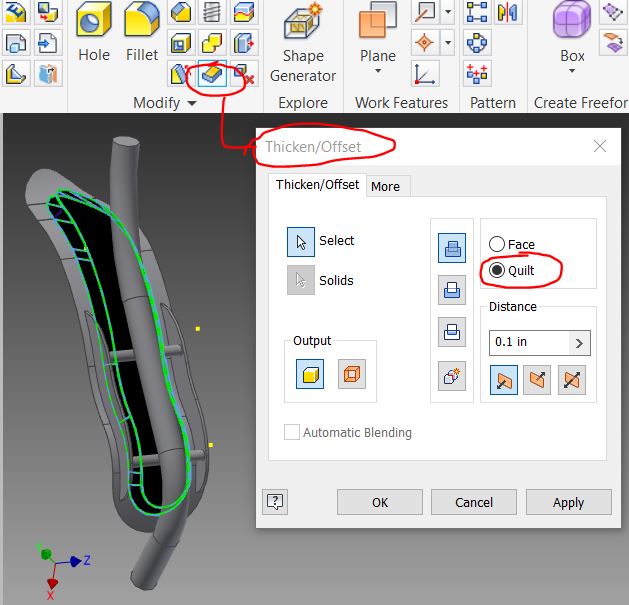The width and height of the screenshot is (629, 605).
Task: Set offset direction to opposite side
Action: 537,380
